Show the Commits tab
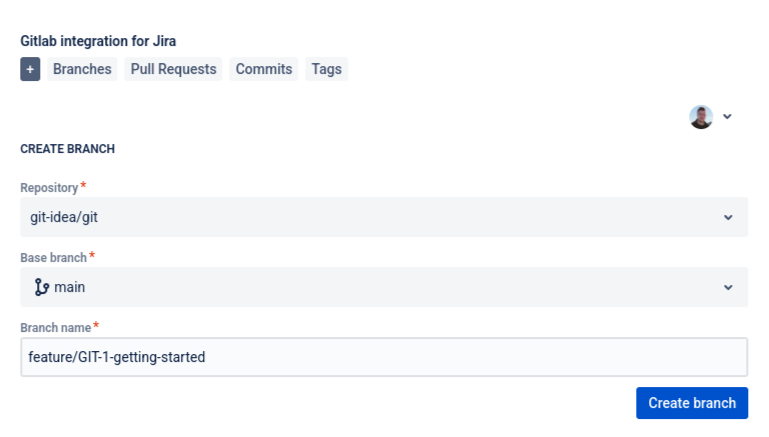The width and height of the screenshot is (769, 437). point(264,69)
